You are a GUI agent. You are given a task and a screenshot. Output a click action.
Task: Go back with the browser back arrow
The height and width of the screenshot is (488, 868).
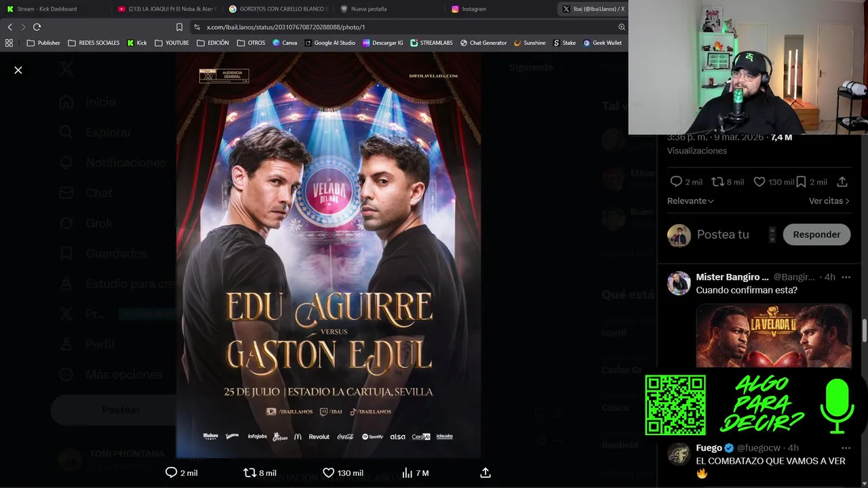pyautogui.click(x=9, y=27)
